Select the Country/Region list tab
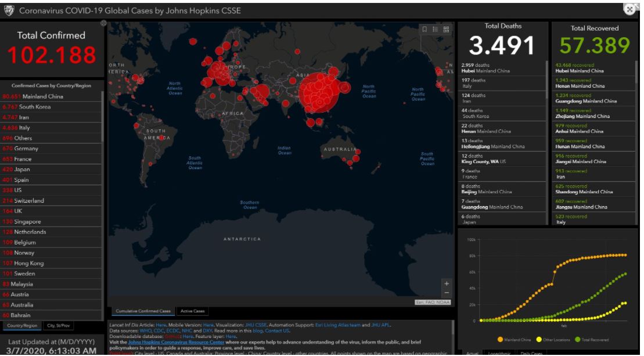This screenshot has height=356, width=644. (x=22, y=326)
